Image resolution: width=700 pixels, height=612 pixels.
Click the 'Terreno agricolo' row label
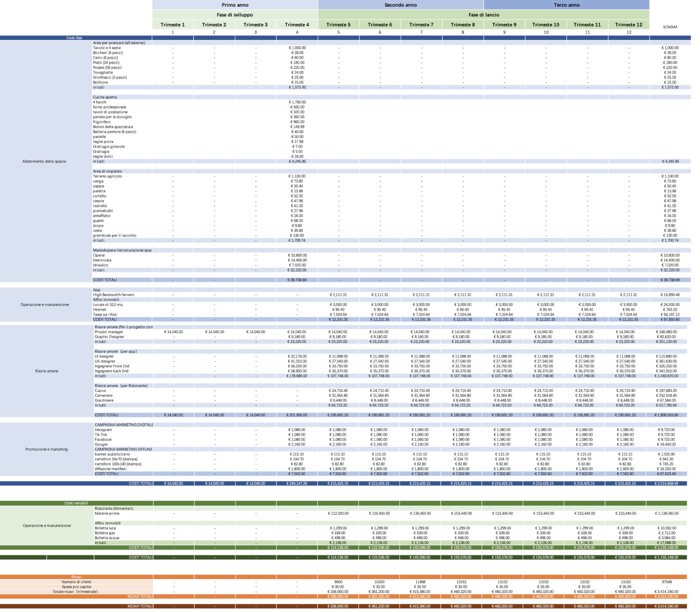[x=107, y=176]
